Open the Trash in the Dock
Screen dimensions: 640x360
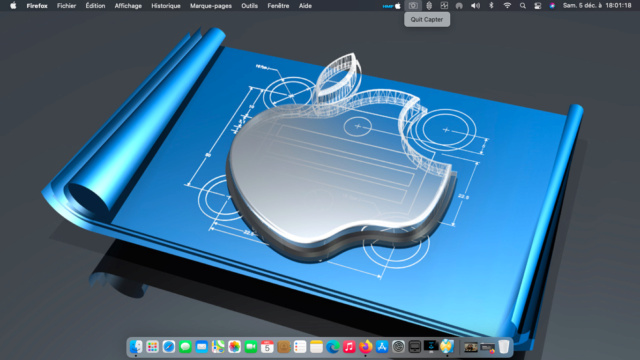[504, 347]
